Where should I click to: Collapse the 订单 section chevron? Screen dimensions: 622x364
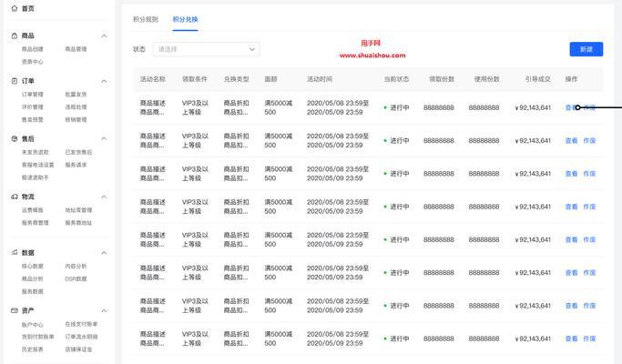point(104,81)
